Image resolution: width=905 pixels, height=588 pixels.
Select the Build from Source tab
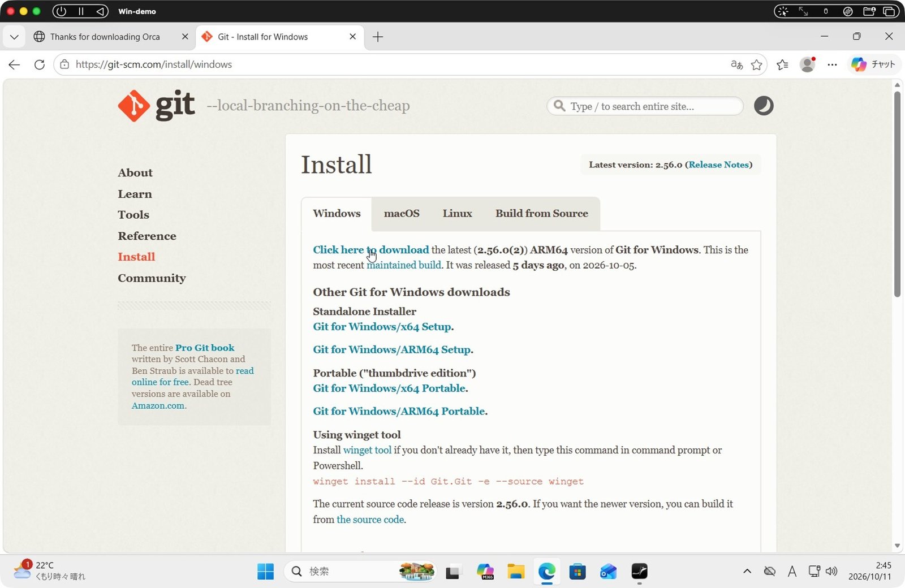coord(542,213)
